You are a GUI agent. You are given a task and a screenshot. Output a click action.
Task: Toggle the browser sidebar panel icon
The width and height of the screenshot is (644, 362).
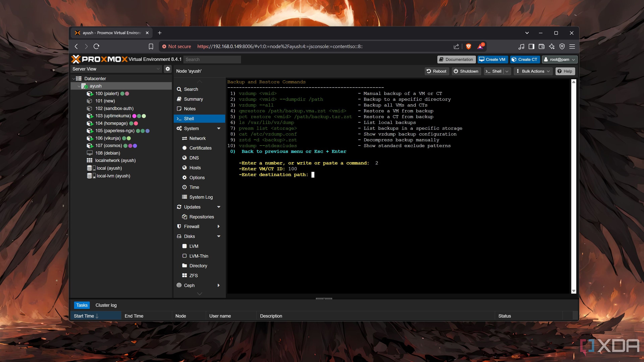pyautogui.click(x=531, y=46)
